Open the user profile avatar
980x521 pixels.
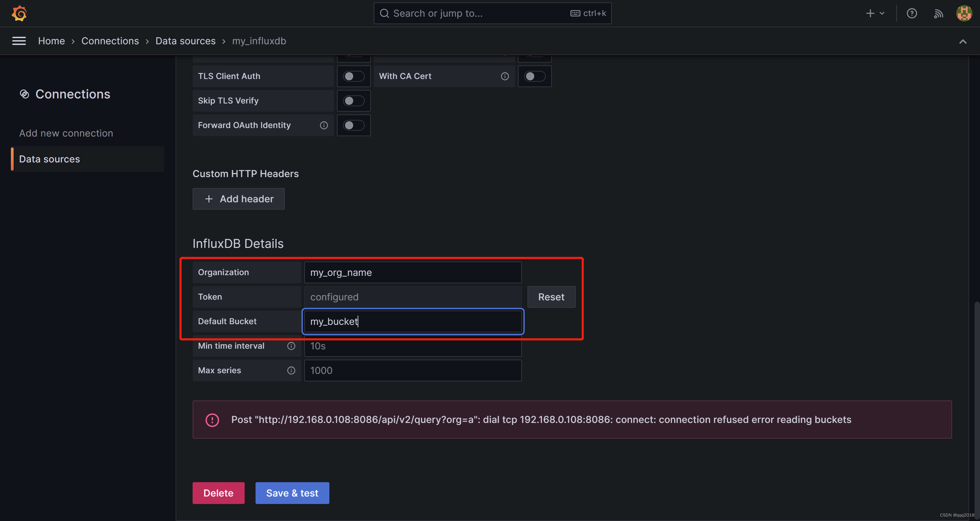pos(964,13)
